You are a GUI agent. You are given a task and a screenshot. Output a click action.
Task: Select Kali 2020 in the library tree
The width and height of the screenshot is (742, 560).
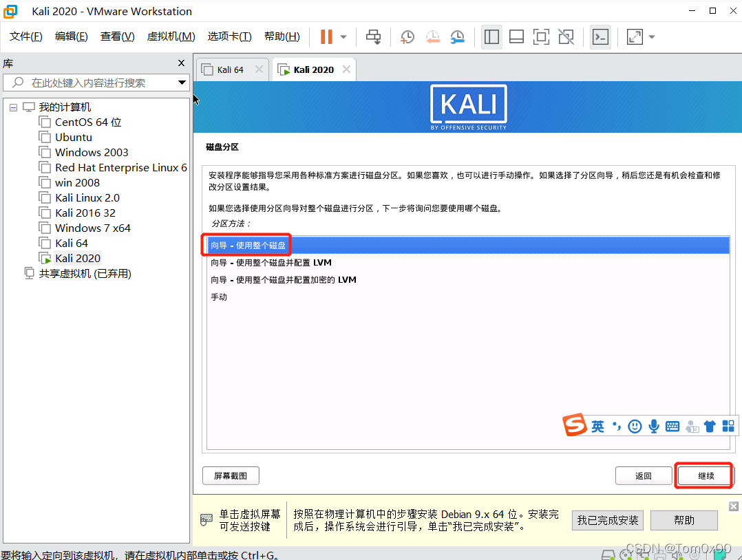click(x=78, y=259)
